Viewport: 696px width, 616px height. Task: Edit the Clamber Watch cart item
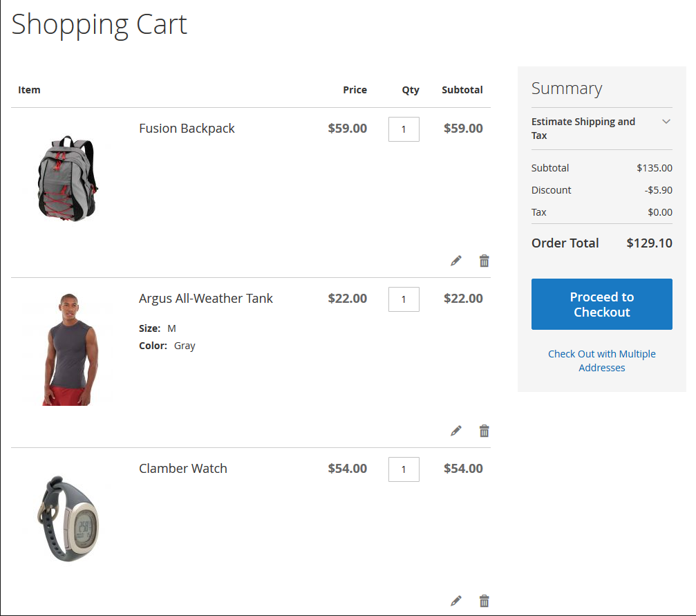(x=456, y=601)
